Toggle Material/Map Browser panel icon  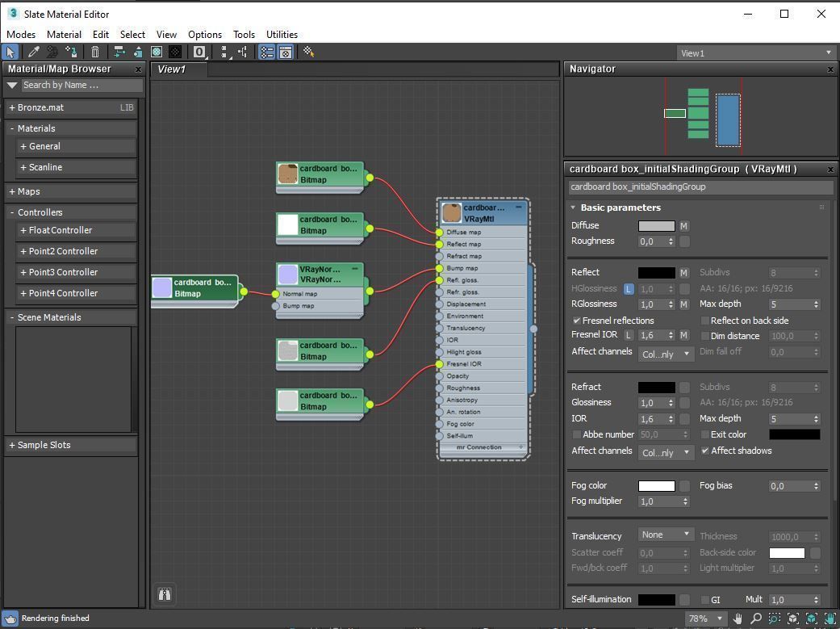tap(267, 52)
